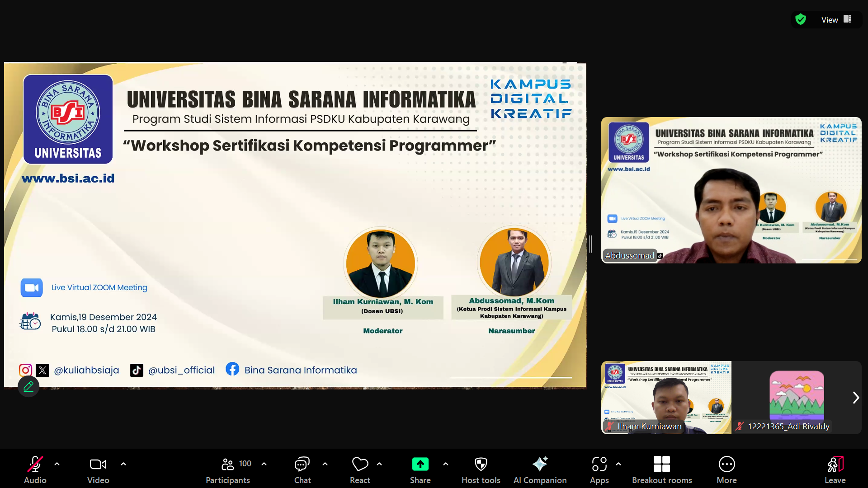Expand audio options arrow
The width and height of the screenshot is (868, 488).
click(57, 464)
